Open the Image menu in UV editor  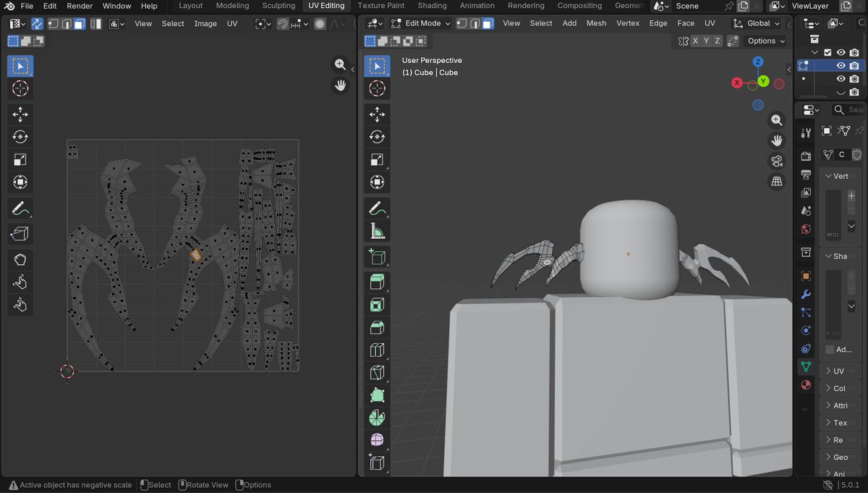205,23
